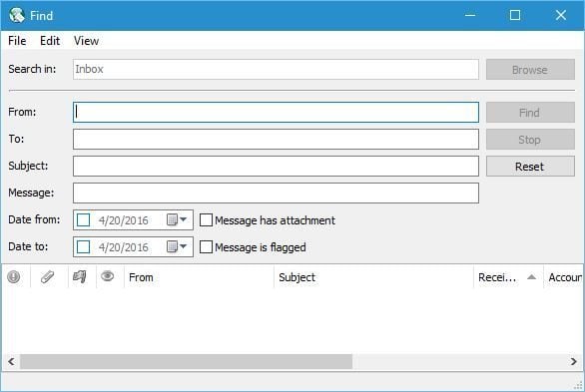Focus the Subject input field
The width and height of the screenshot is (585, 392).
pos(276,166)
